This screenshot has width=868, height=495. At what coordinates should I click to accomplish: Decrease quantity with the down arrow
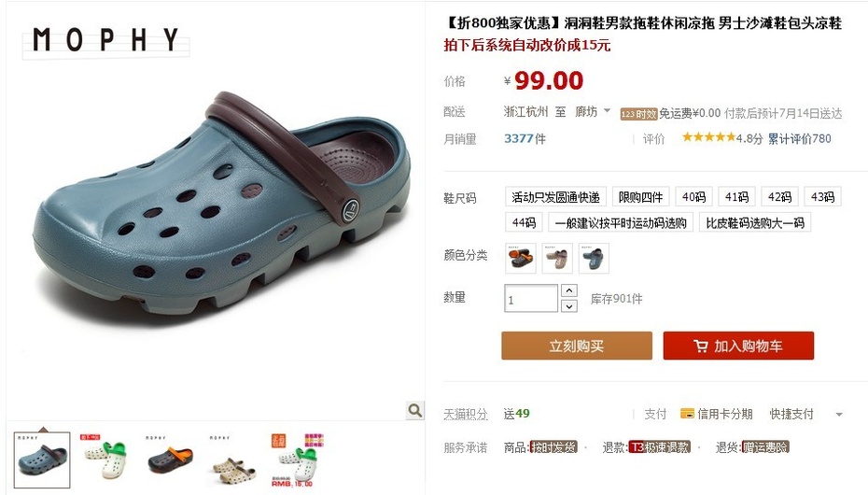[x=569, y=305]
